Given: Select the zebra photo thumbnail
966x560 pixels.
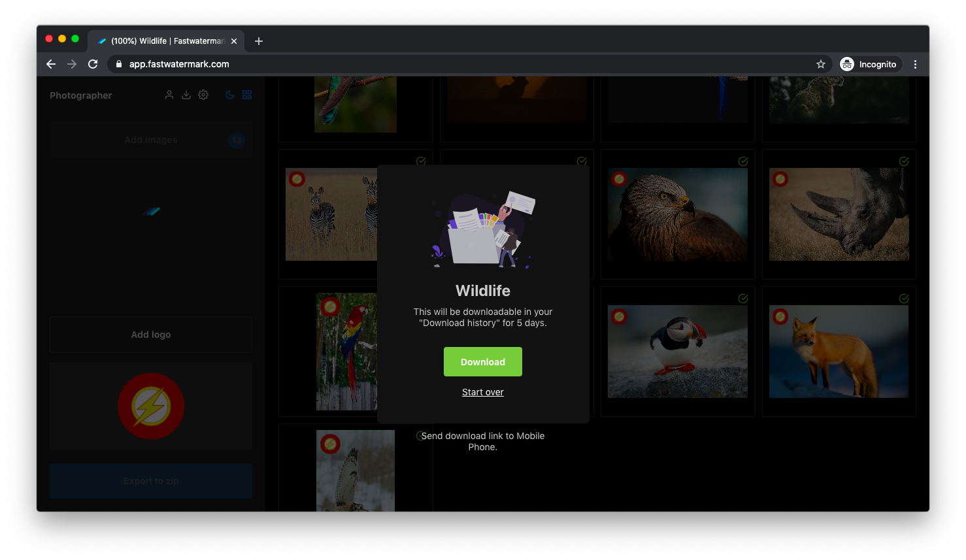Looking at the screenshot, I should pyautogui.click(x=331, y=214).
